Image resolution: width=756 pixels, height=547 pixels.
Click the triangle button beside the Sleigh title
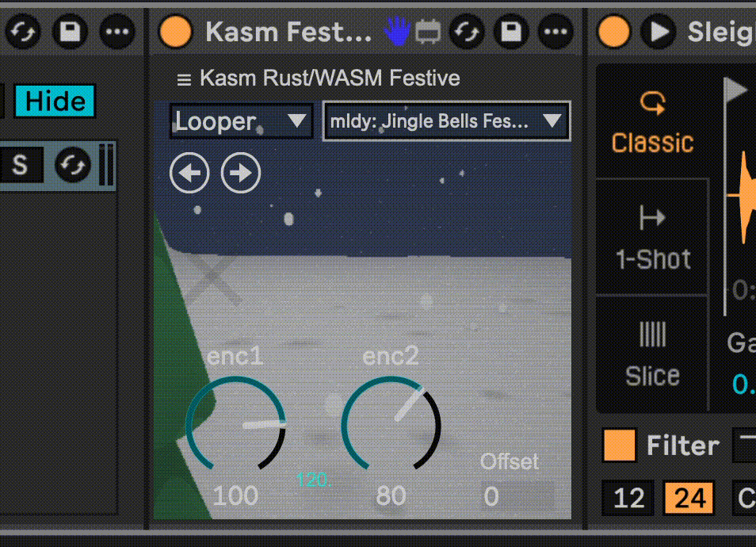click(659, 33)
